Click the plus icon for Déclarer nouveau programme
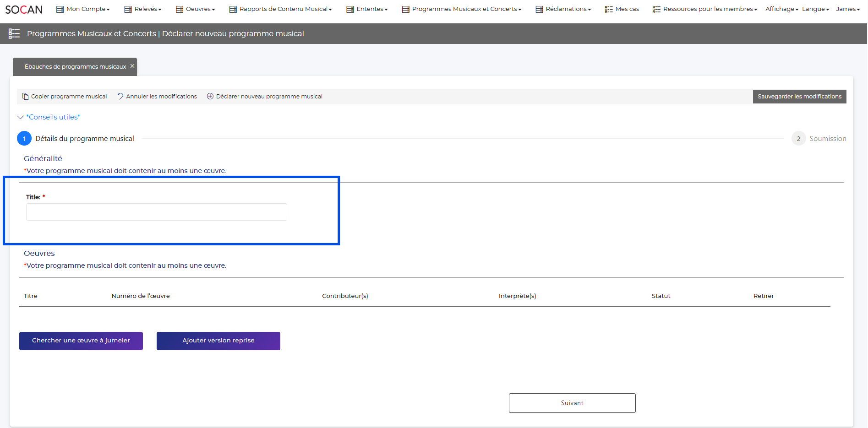 coord(210,96)
